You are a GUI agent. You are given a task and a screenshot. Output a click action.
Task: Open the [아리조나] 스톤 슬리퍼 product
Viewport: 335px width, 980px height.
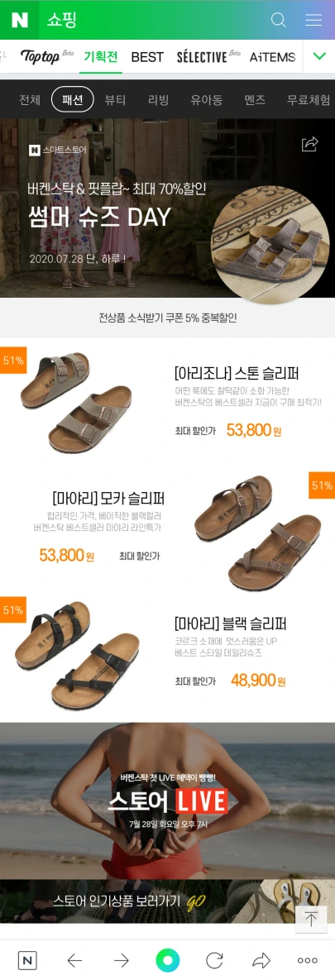(237, 375)
